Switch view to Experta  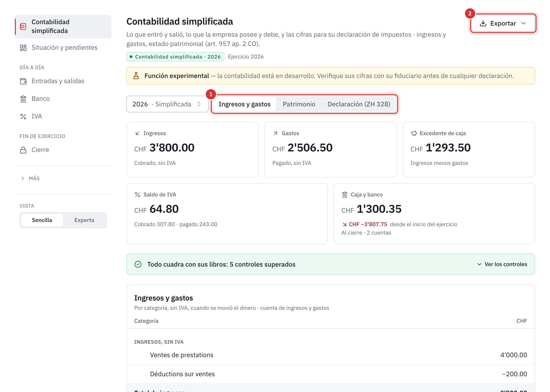[x=84, y=220]
